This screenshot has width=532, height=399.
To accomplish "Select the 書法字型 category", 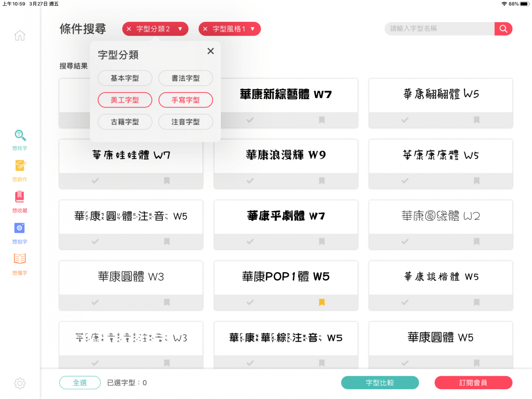I will (x=186, y=78).
